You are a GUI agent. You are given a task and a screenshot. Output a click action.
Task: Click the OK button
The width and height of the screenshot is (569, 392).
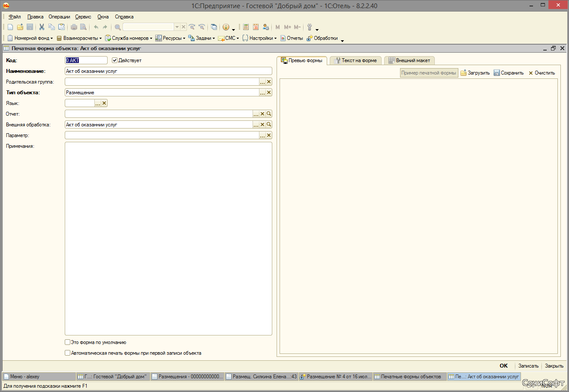[503, 366]
